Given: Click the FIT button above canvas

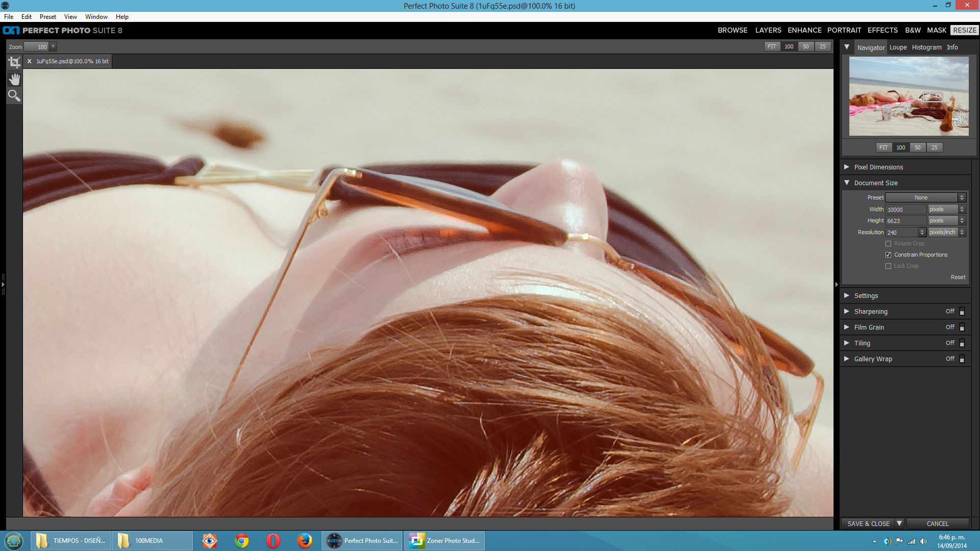Looking at the screenshot, I should 772,46.
